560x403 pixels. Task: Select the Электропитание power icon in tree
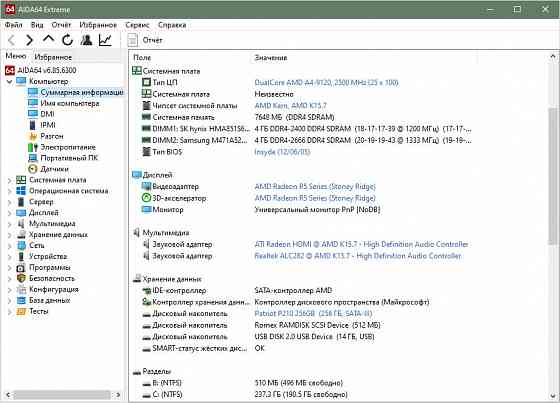(33, 147)
